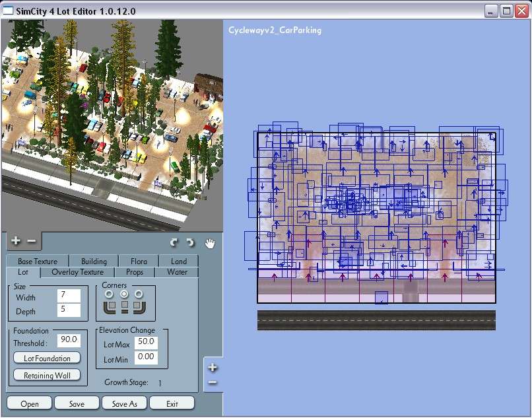
Task: Click the Foundation Threshold value field
Action: pos(69,340)
